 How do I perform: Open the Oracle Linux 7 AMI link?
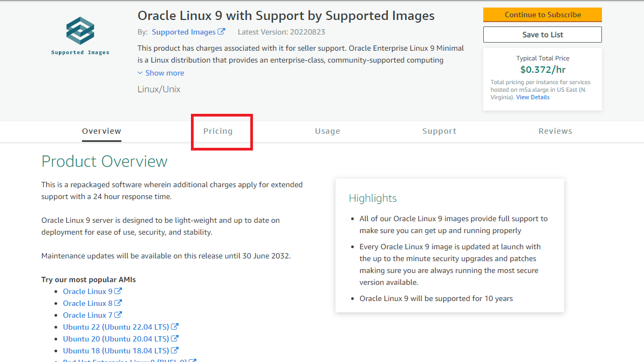[87, 315]
